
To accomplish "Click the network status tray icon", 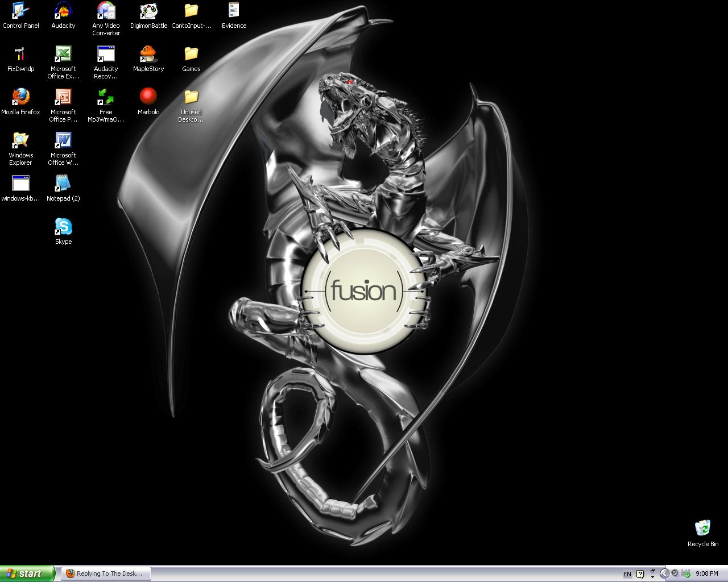I will (686, 573).
